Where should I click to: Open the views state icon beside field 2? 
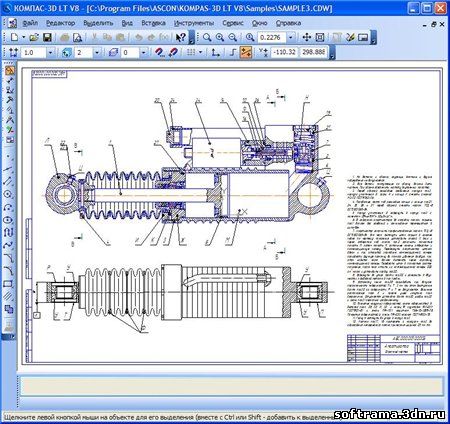click(x=66, y=52)
